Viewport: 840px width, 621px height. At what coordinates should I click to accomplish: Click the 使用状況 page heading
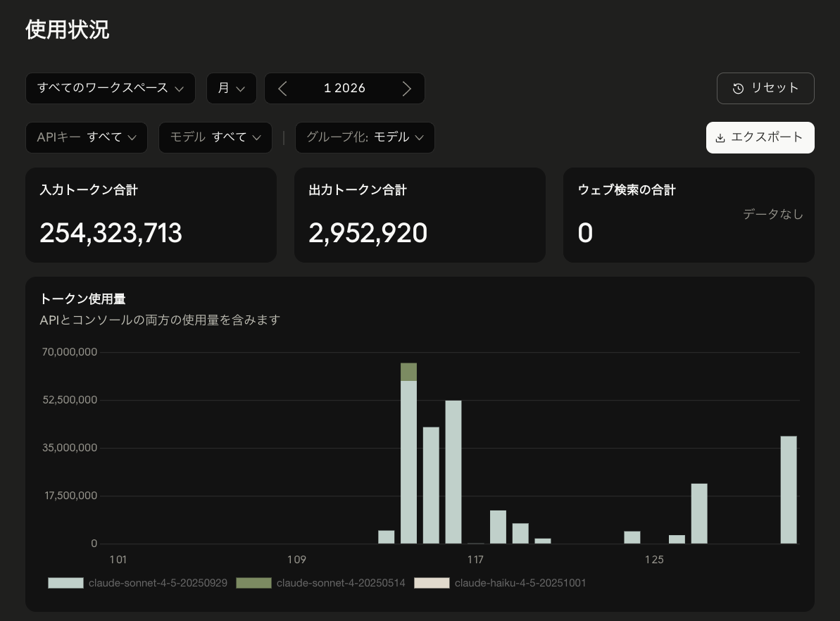coord(68,30)
